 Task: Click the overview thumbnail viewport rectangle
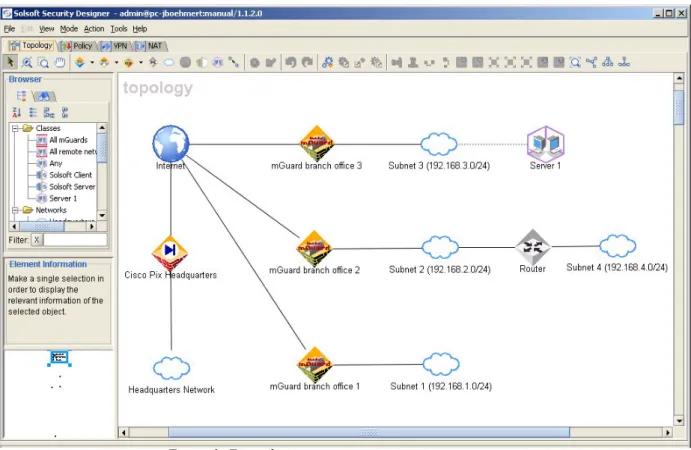tap(59, 357)
